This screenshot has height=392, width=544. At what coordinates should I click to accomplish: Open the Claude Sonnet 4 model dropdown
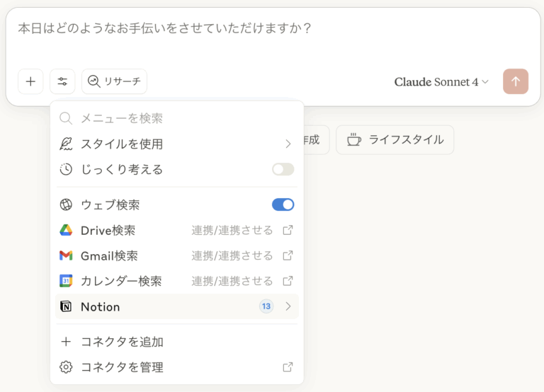click(x=441, y=81)
